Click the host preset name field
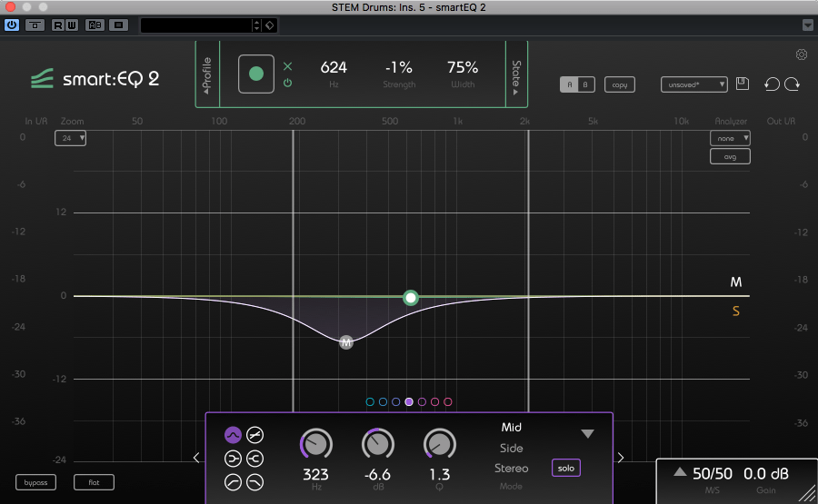The width and height of the screenshot is (818, 504). tap(196, 25)
